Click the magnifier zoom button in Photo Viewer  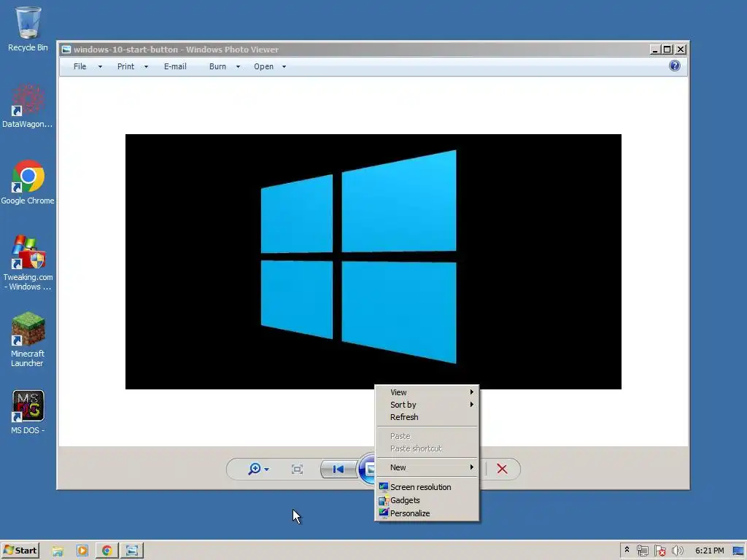tap(255, 469)
